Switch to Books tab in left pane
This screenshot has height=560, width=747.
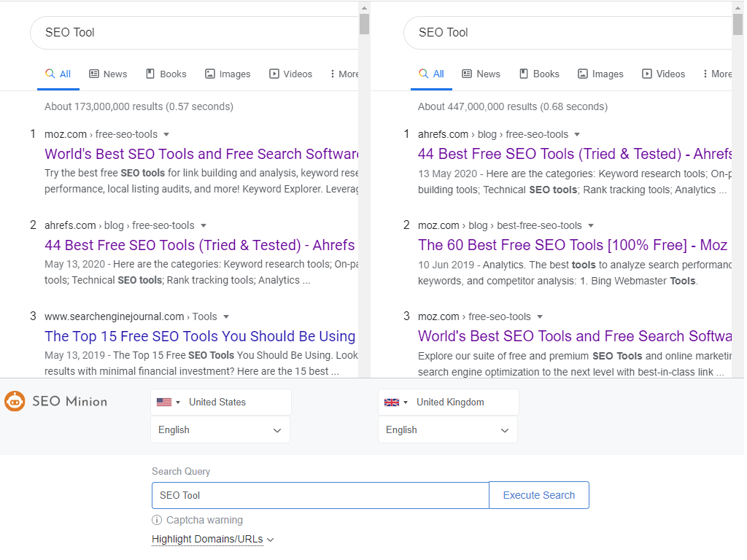click(x=166, y=74)
